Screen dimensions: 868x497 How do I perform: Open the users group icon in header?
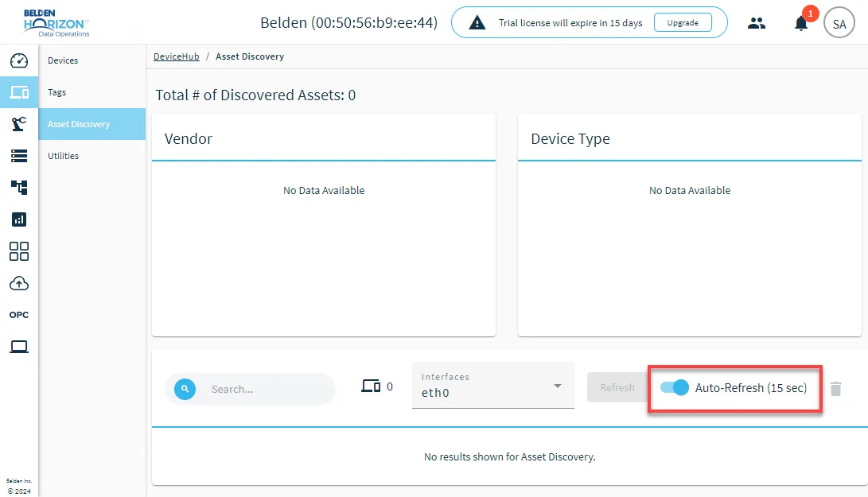pos(756,23)
